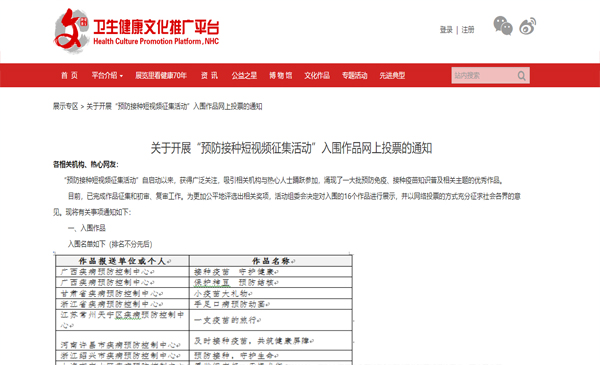Click the 注册 link

point(468,30)
